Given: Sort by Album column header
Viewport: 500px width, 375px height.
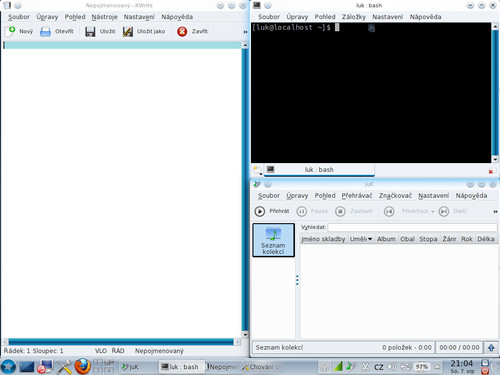Looking at the screenshot, I should tap(386, 239).
